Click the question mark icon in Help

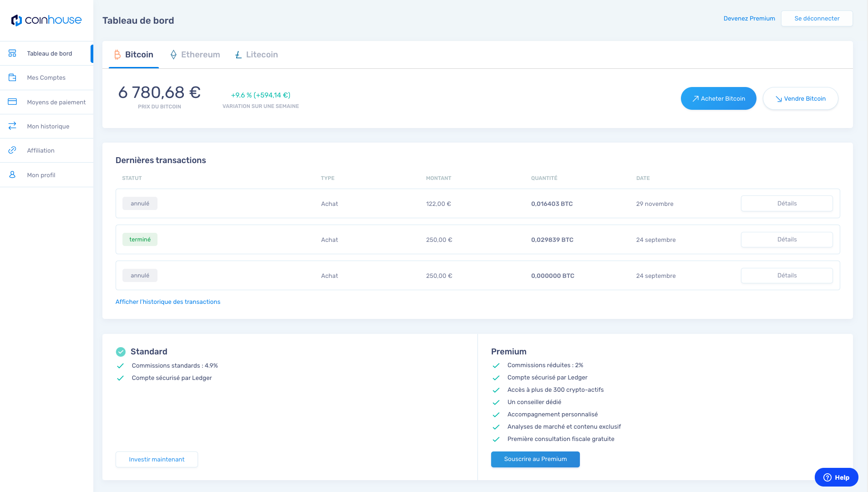[827, 477]
